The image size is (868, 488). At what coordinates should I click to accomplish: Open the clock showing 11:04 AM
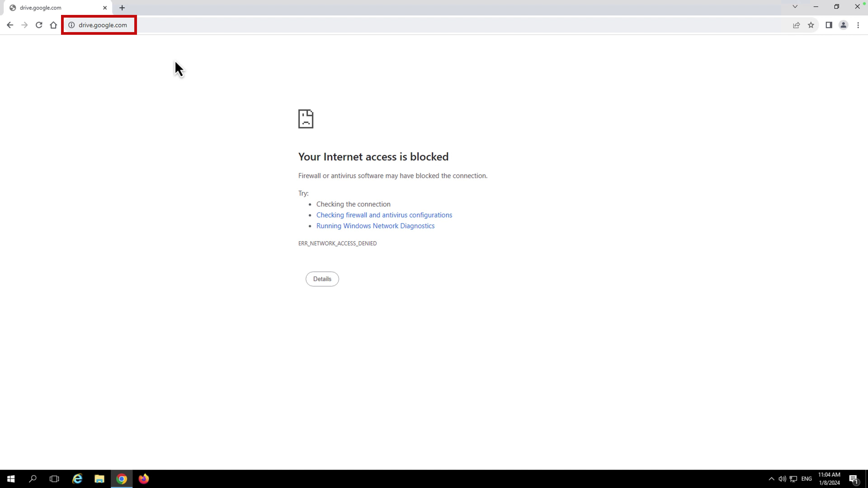pyautogui.click(x=829, y=479)
